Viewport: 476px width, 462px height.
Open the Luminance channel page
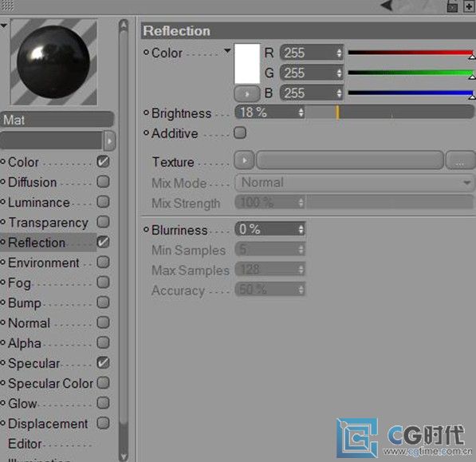point(39,203)
